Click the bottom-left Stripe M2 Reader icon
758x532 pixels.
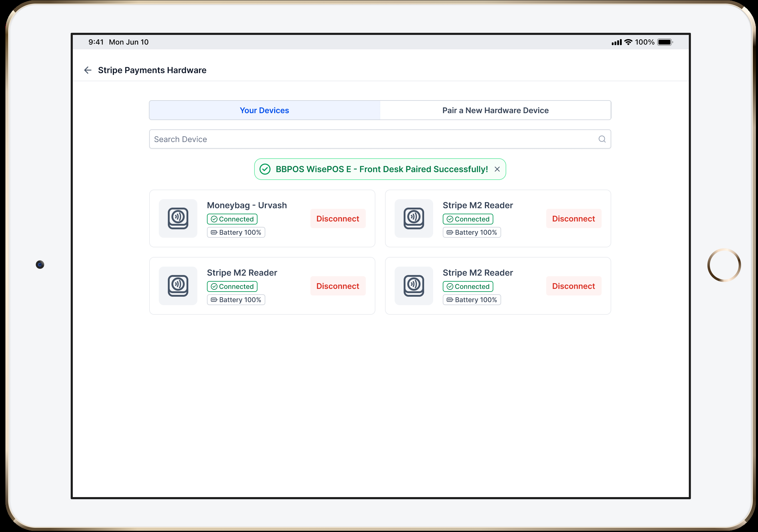(178, 286)
